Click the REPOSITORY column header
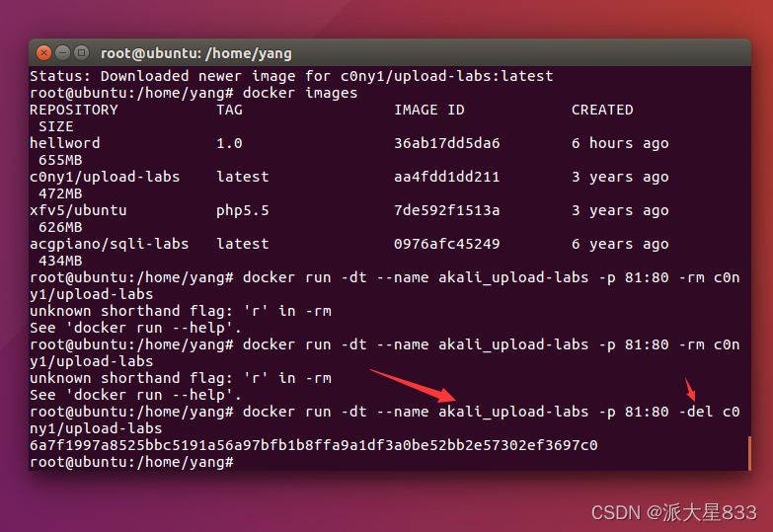The height and width of the screenshot is (532, 773). tap(73, 110)
